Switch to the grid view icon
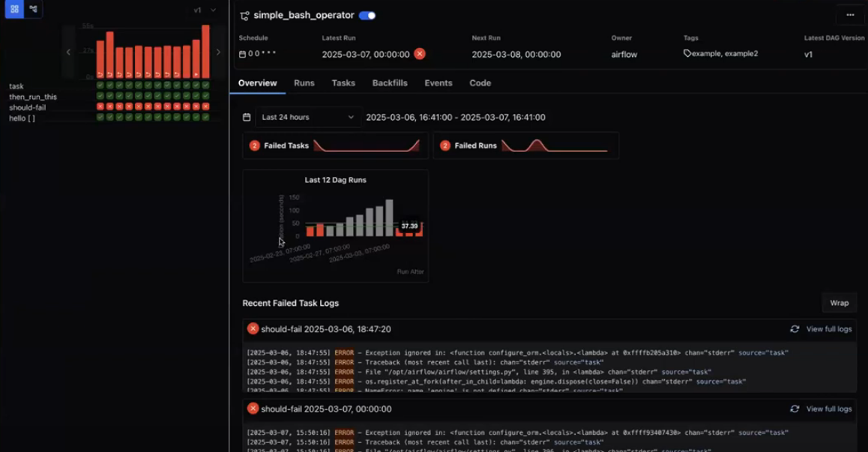This screenshot has width=868, height=452. pyautogui.click(x=14, y=9)
